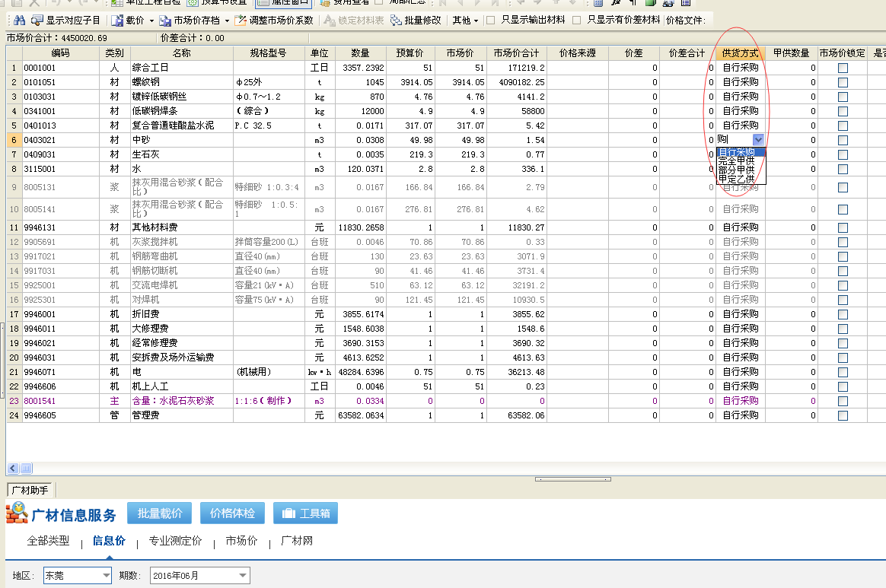
Task: Select 部分甲供 from dropdown list
Action: click(741, 170)
